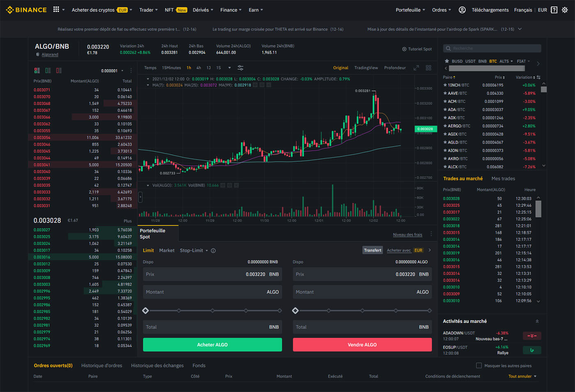Open order book options three-dot menu
575x392 pixels.
pos(131,71)
